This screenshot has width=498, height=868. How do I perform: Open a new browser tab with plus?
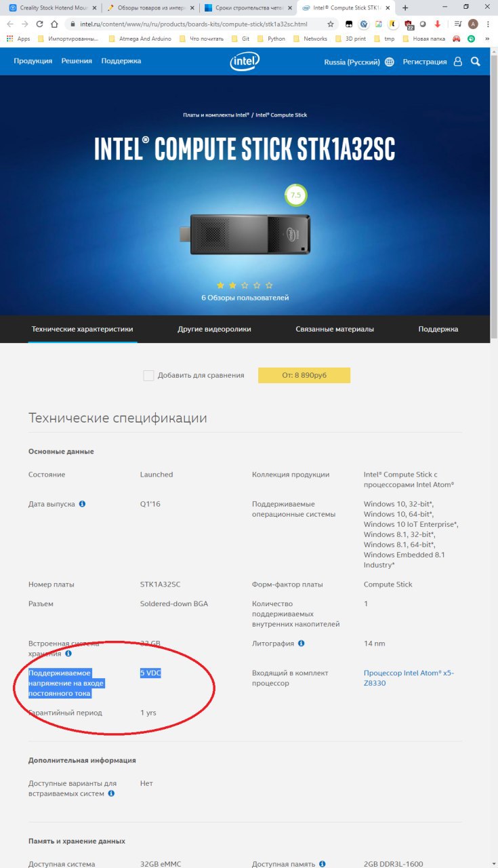pos(405,7)
